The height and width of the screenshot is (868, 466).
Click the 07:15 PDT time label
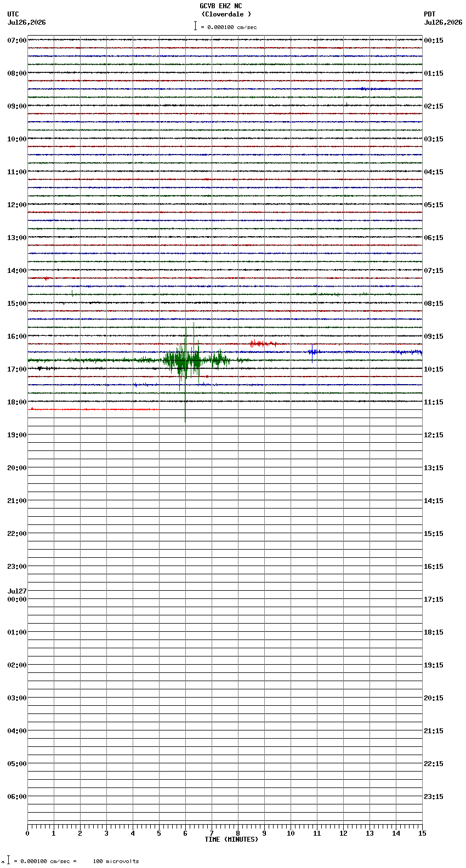coord(434,271)
